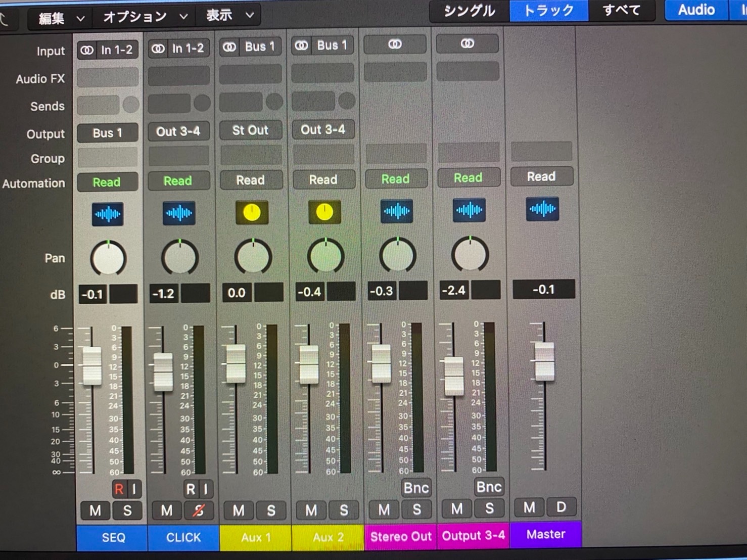Open SEQ output Bus 1 selector
747x560 pixels.
click(108, 133)
